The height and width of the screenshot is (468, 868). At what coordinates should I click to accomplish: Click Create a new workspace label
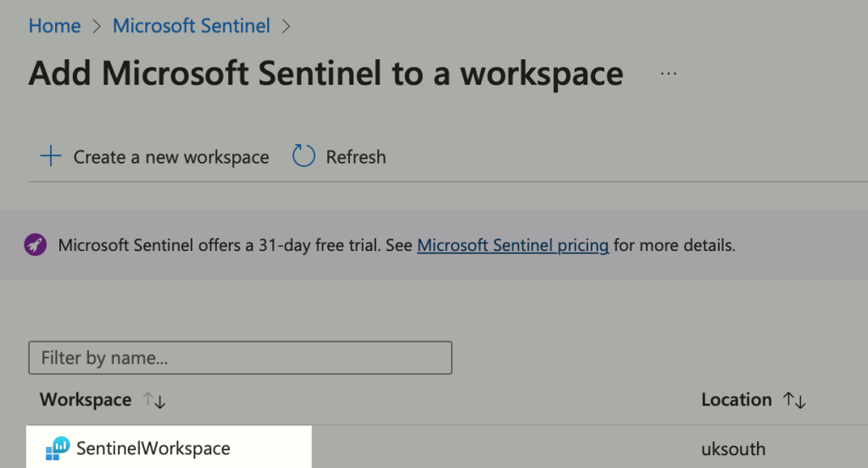(171, 157)
